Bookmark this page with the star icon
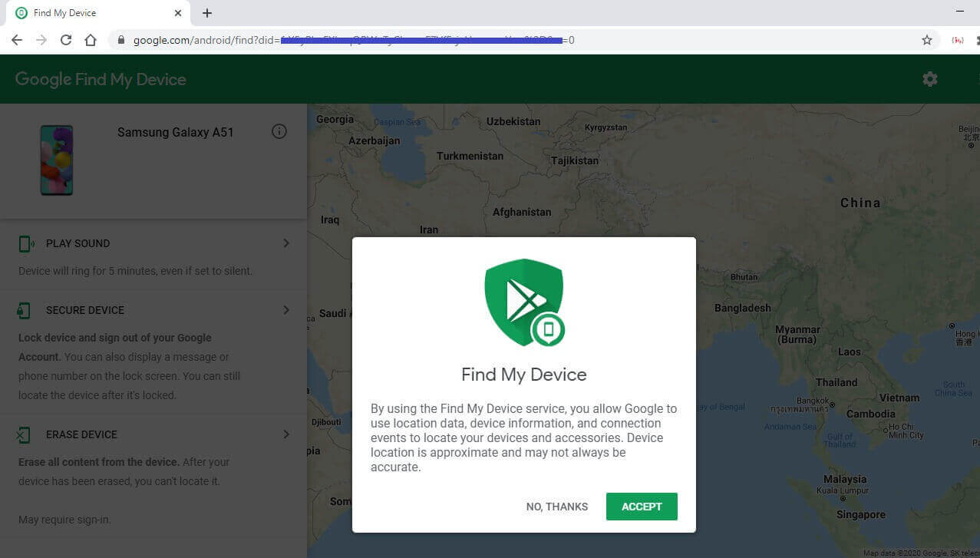The height and width of the screenshot is (558, 980). 927,40
